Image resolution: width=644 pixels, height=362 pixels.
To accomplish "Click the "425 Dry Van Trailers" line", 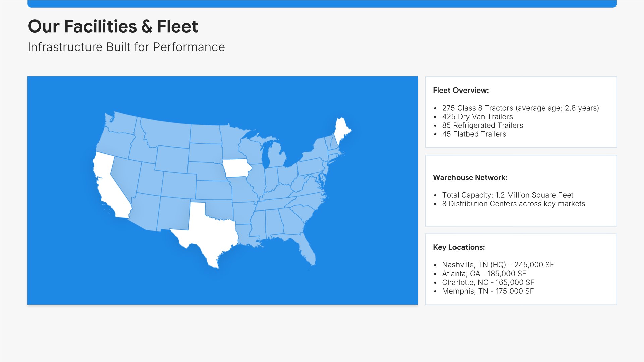I will (477, 117).
